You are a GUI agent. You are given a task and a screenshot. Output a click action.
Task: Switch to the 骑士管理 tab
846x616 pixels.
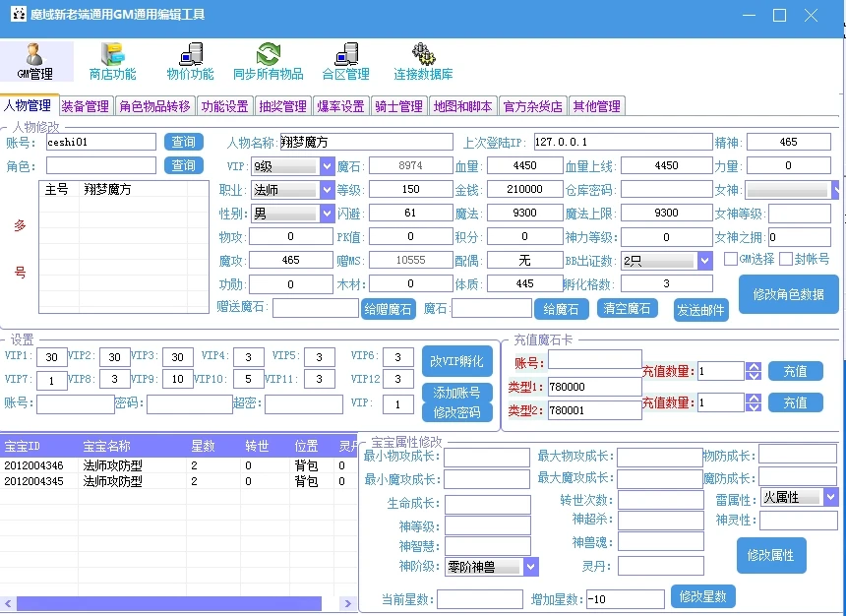[399, 106]
